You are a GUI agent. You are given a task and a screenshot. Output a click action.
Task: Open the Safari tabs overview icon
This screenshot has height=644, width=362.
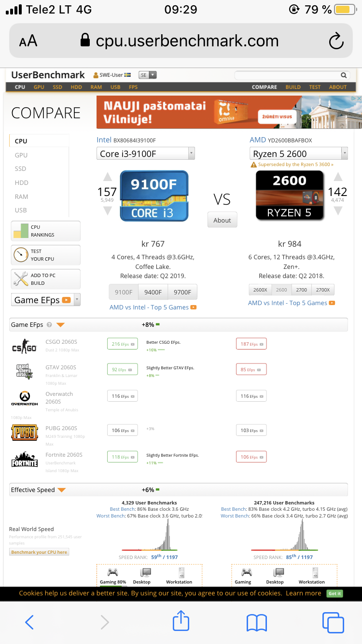333,622
